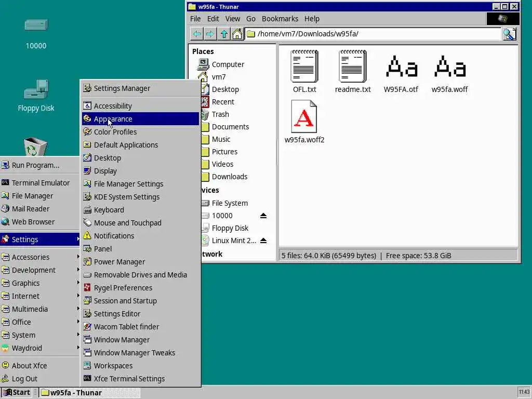Click the search icon in Thunar toolbar
This screenshot has width=532, height=399.
509,34
